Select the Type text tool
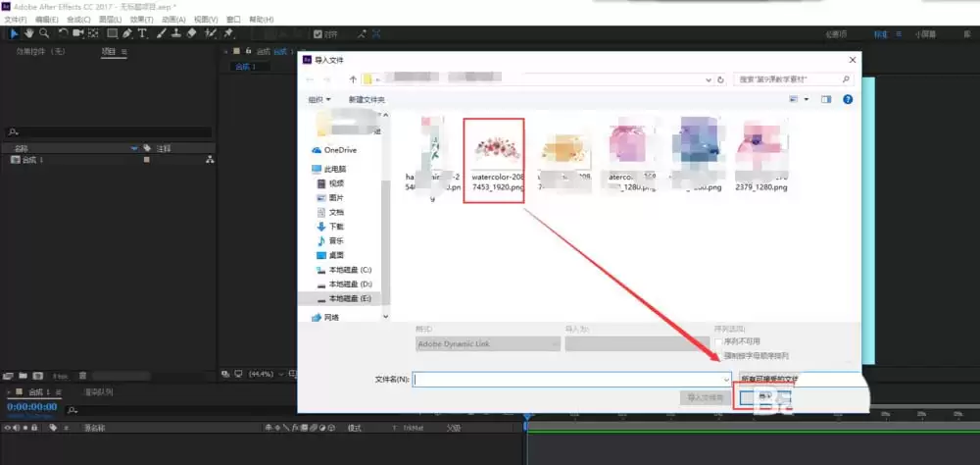Screen dimensions: 980x465 click(x=142, y=33)
